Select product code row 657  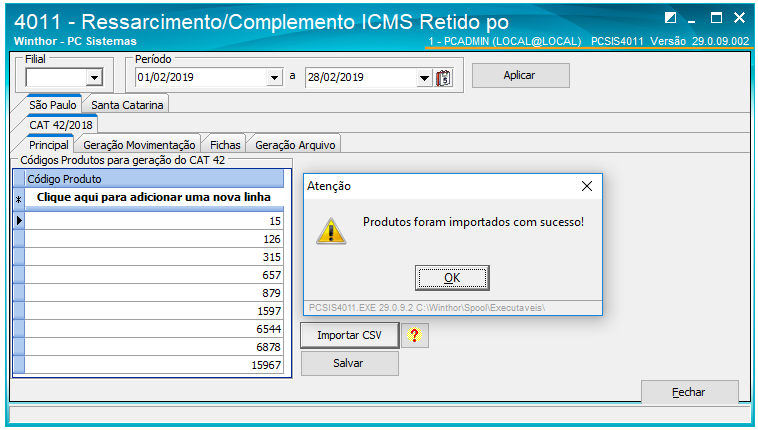pos(154,275)
